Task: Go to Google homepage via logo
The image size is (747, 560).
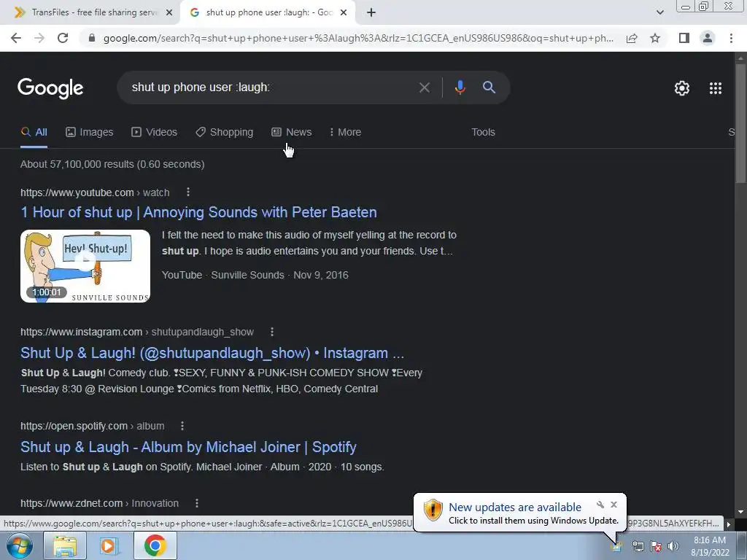Action: pyautogui.click(x=50, y=88)
